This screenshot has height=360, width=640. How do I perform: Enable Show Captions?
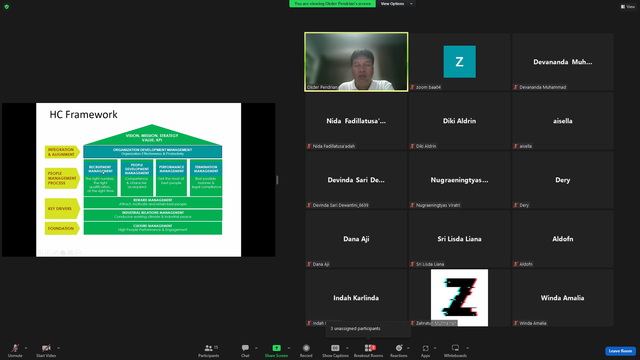(x=335, y=350)
